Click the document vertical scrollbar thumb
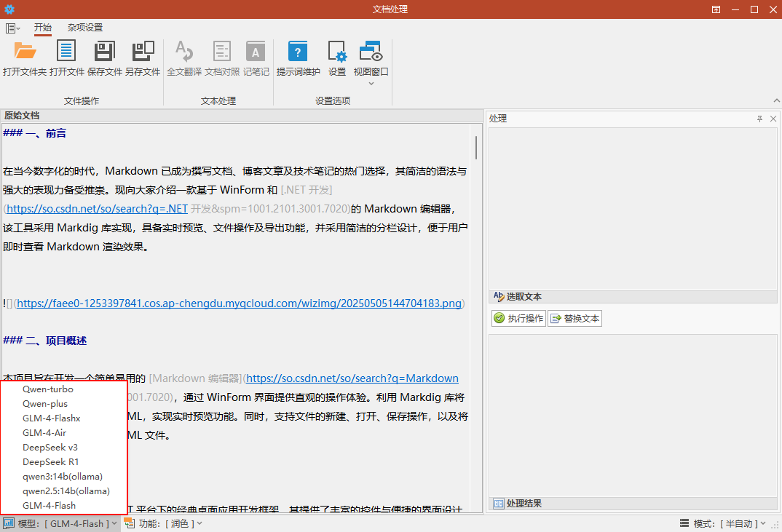Viewport: 782px width, 532px height. (x=476, y=147)
